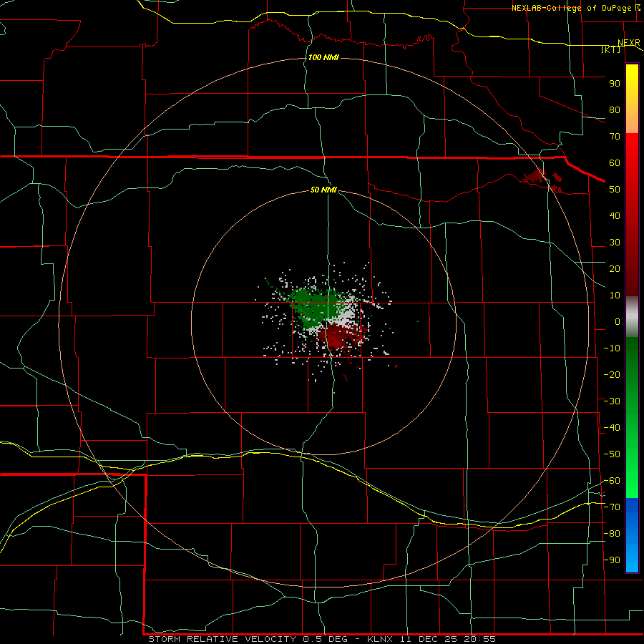Click the "50 NMI" range ring label
The width and height of the screenshot is (644, 644).
click(x=323, y=190)
